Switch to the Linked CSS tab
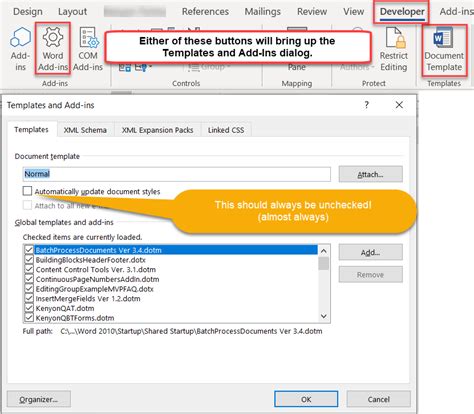474x414 pixels. tap(226, 130)
